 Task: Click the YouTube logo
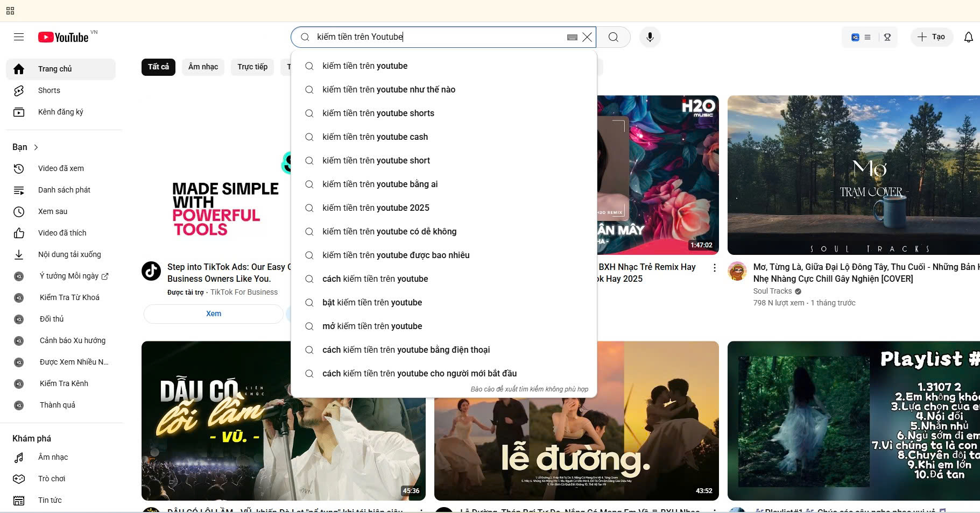point(64,37)
